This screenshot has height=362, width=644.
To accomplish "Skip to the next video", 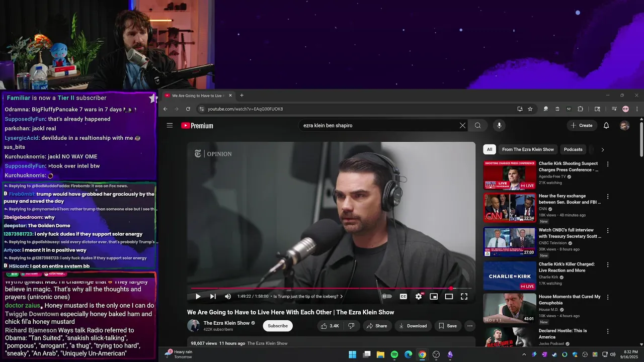I will [x=213, y=296].
